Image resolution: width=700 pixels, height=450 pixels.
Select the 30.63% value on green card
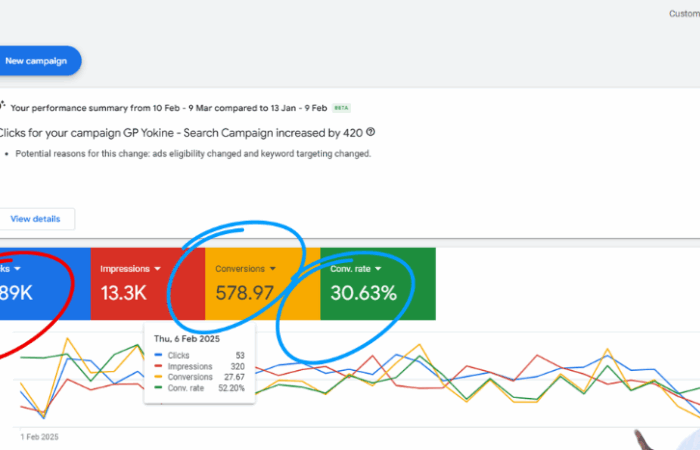tap(364, 293)
